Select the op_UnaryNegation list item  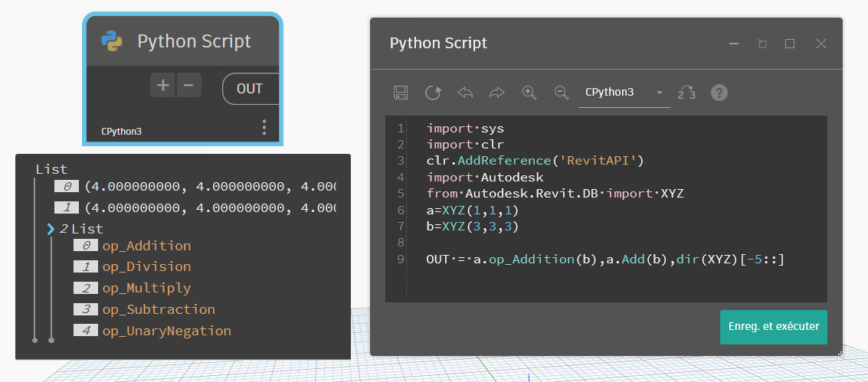pos(166,331)
